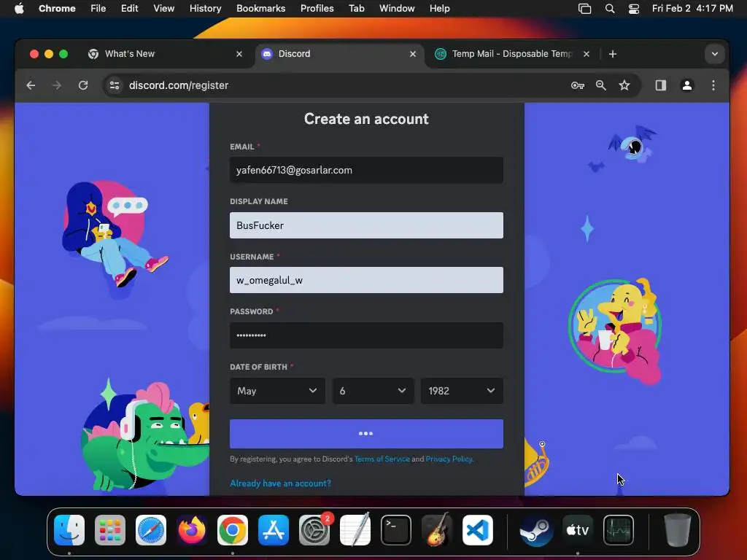This screenshot has height=560, width=747.
Task: Click Chrome icon in the Dock
Action: (233, 530)
